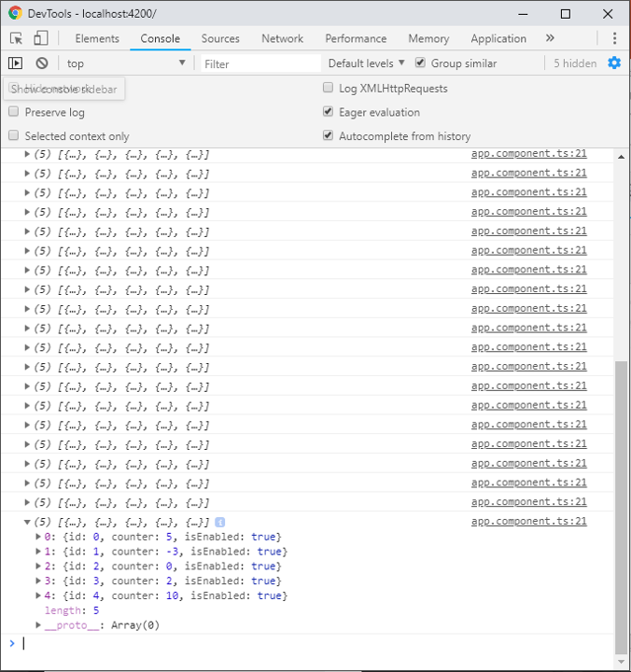
Task: Open console settings gear icon
Action: coord(614,63)
